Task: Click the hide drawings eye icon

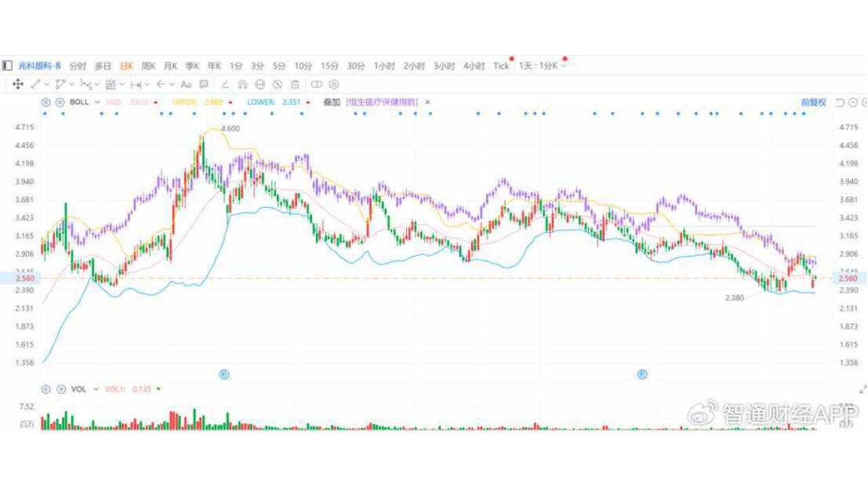Action: [x=277, y=84]
